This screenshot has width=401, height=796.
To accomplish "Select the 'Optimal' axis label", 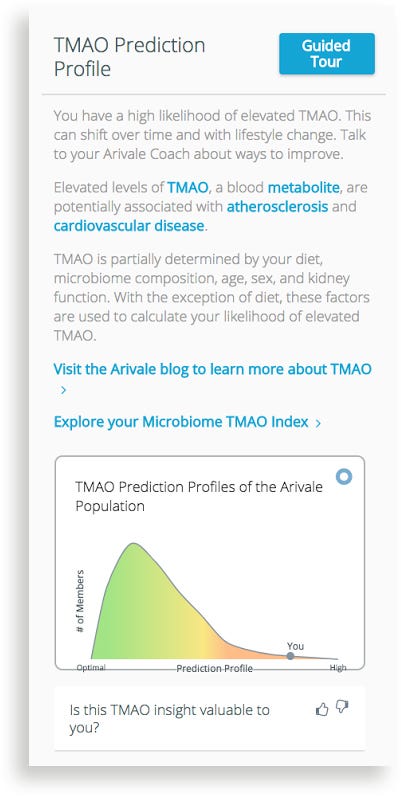I will 91,668.
